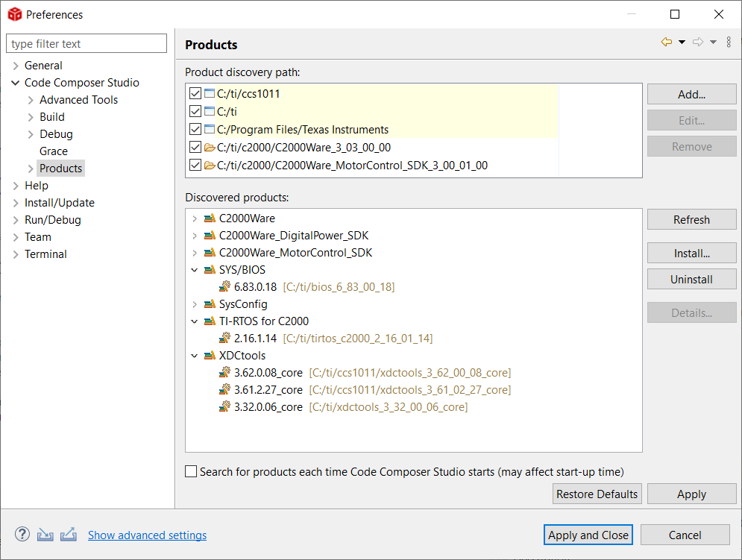Uncheck the C:/ti discovery path
This screenshot has width=742, height=560.
(195, 111)
